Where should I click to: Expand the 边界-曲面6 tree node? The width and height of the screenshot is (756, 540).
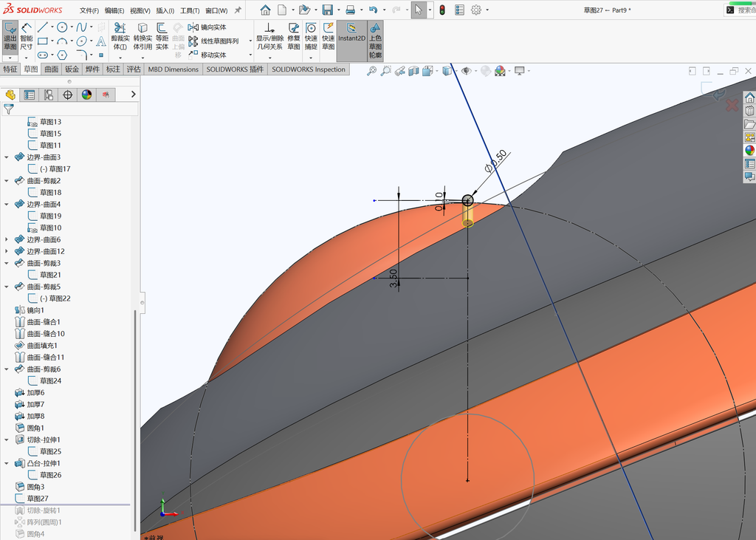click(x=7, y=240)
